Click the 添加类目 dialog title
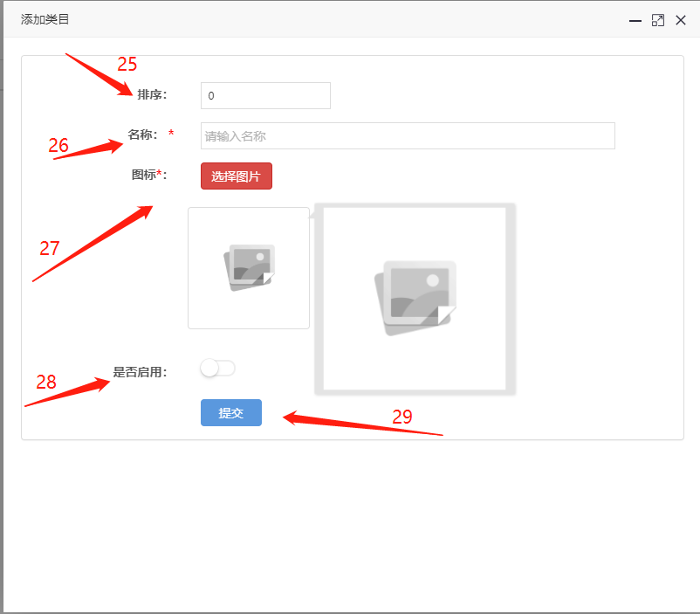This screenshot has height=614, width=700. [x=45, y=19]
